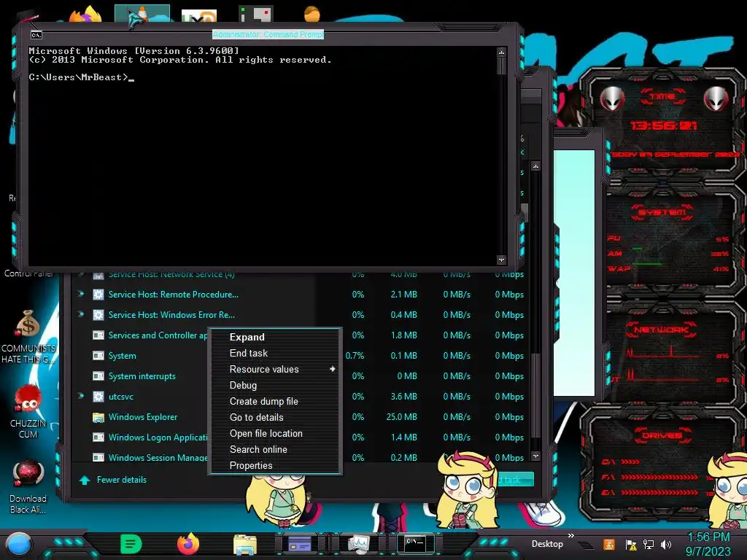Click the Windows Session Manager icon
The image size is (747, 560).
coord(98,458)
